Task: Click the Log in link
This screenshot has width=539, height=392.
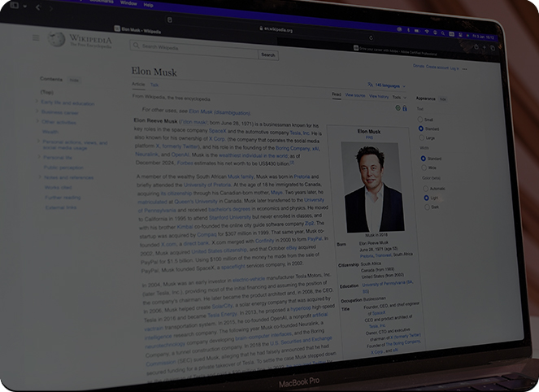Action: [x=454, y=68]
